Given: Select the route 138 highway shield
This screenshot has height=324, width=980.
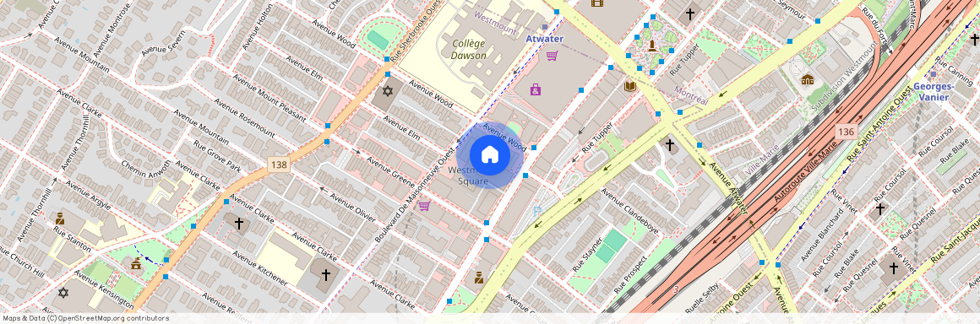Looking at the screenshot, I should [278, 165].
